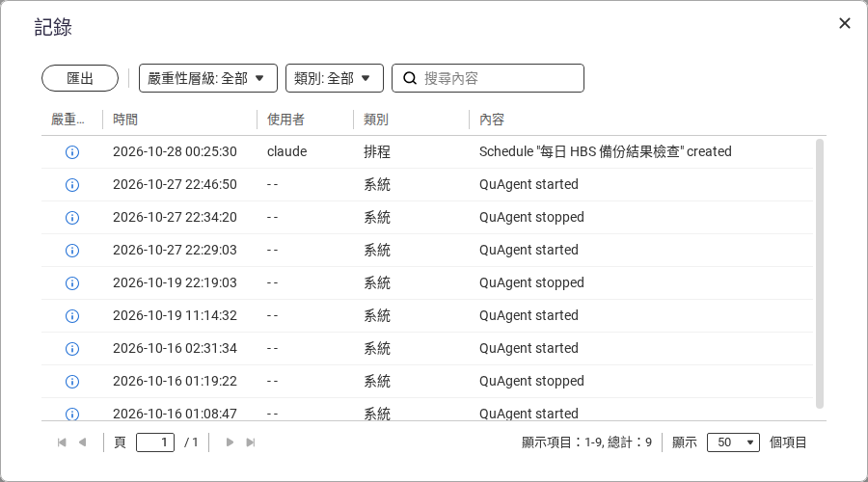Click the info icon for the 01:19:22 entry
The height and width of the screenshot is (482, 868).
[72, 382]
